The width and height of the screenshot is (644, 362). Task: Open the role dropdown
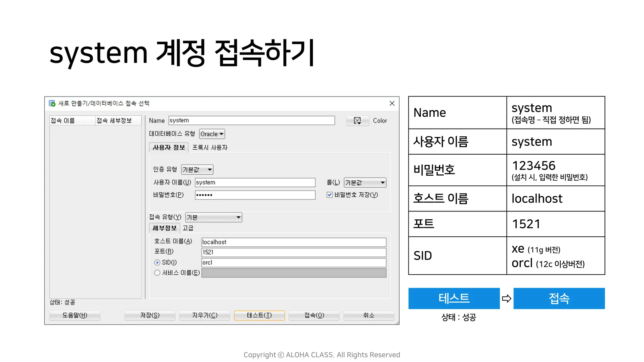point(365,183)
